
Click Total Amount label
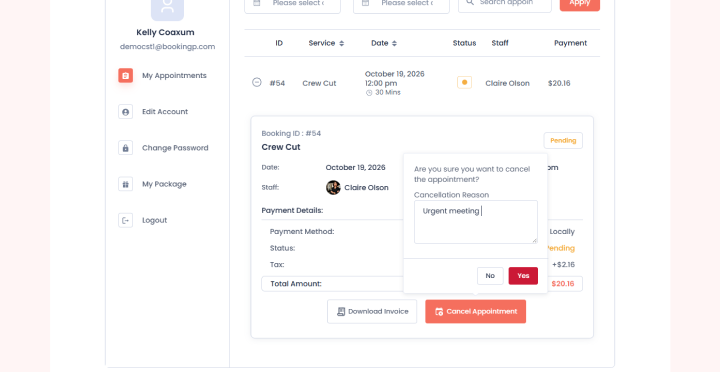(x=296, y=284)
